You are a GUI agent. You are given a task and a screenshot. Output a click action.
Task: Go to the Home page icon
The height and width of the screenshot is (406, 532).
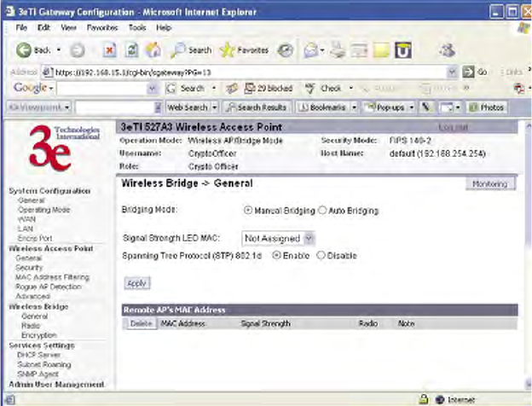pos(153,50)
